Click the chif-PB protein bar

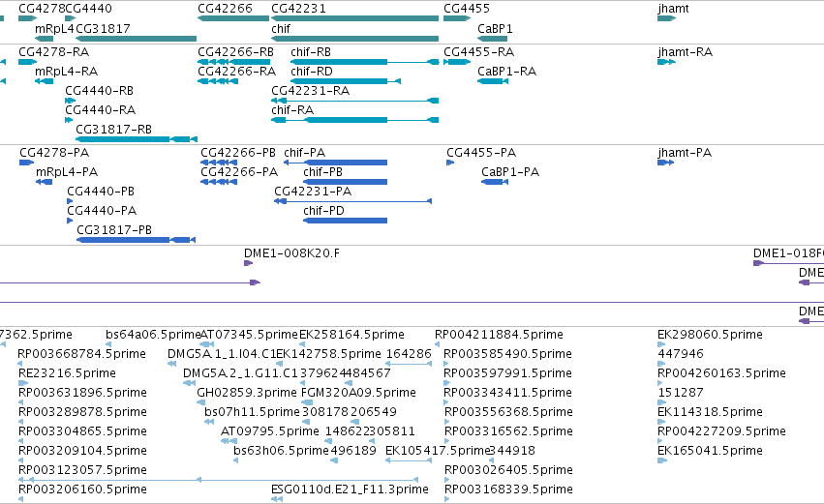346,182
